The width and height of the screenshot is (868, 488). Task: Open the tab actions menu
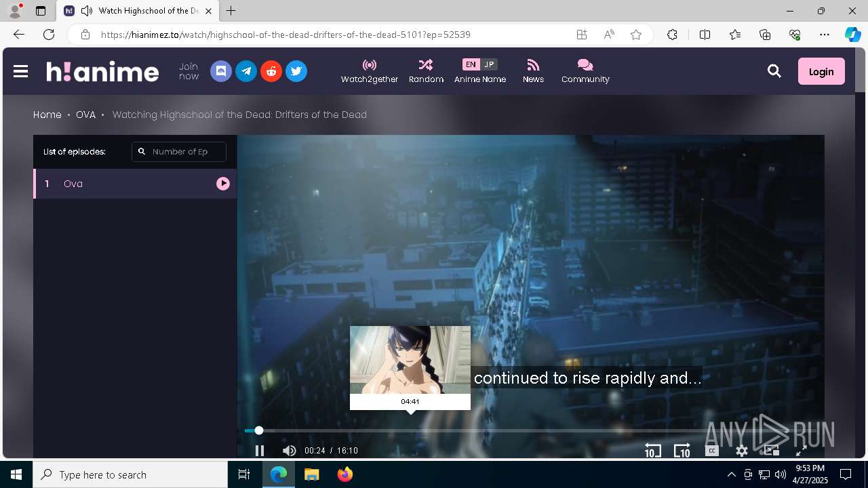[x=41, y=11]
